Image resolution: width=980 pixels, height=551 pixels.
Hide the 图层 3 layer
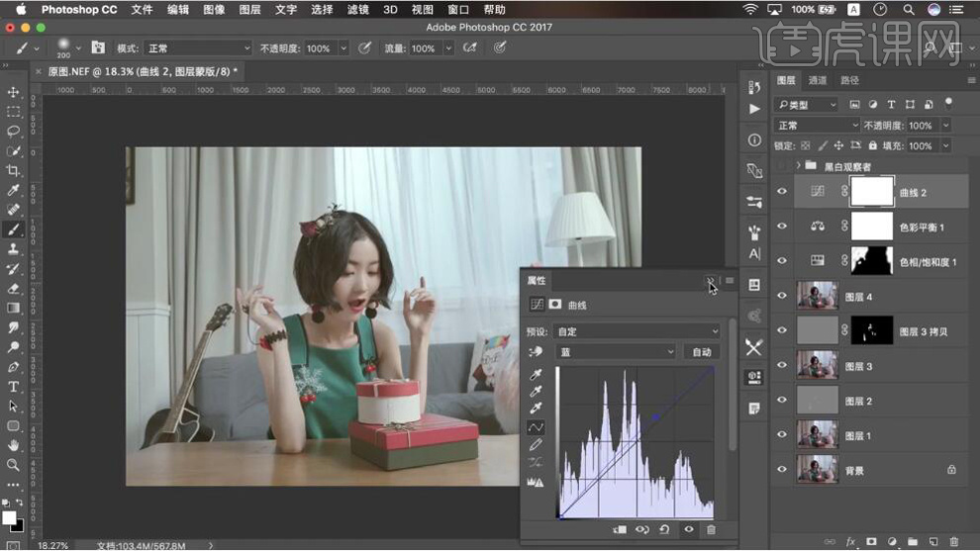point(782,365)
